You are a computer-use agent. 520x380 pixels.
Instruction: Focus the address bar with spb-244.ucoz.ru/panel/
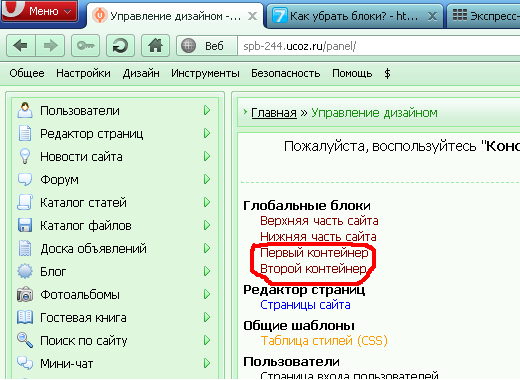(x=378, y=46)
